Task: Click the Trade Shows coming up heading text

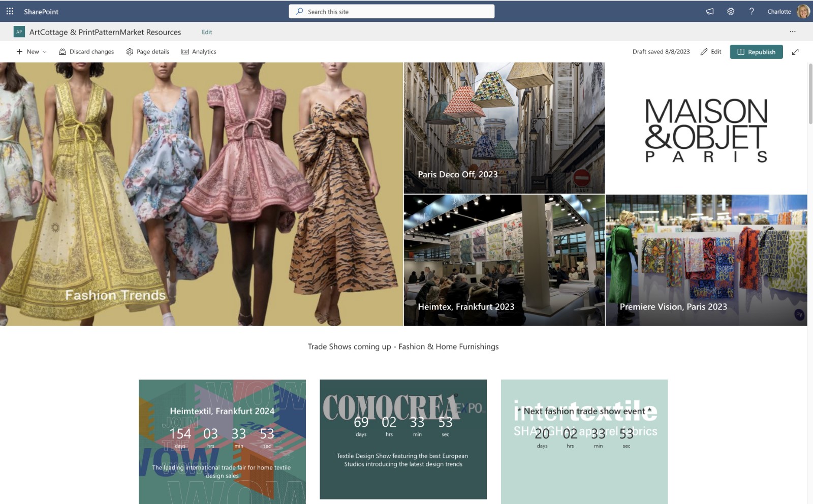Action: (x=403, y=346)
